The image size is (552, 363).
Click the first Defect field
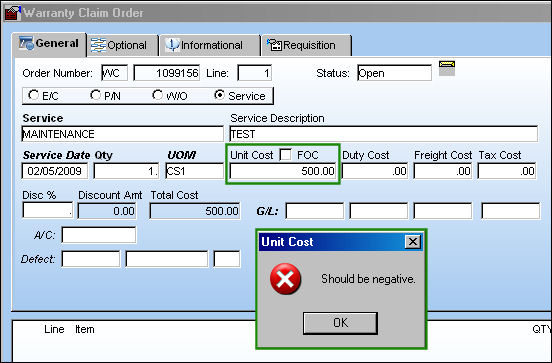[90, 259]
